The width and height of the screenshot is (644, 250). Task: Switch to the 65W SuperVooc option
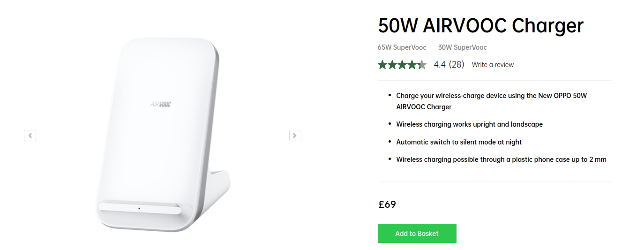pos(402,47)
